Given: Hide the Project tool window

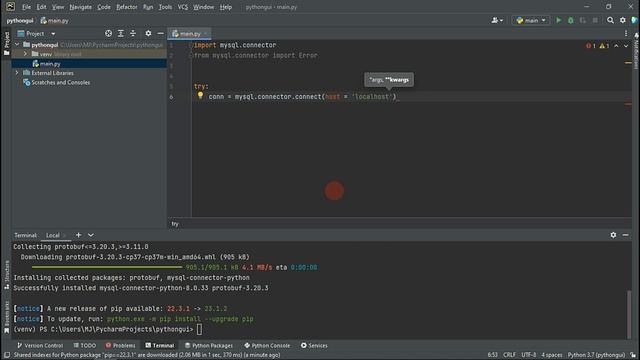Looking at the screenshot, I should point(160,33).
